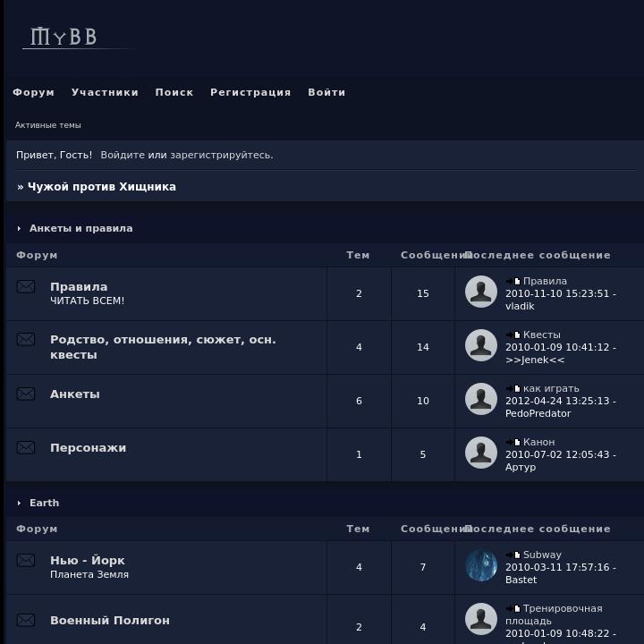
Task: Open the Анкеты forum
Action: 75,394
